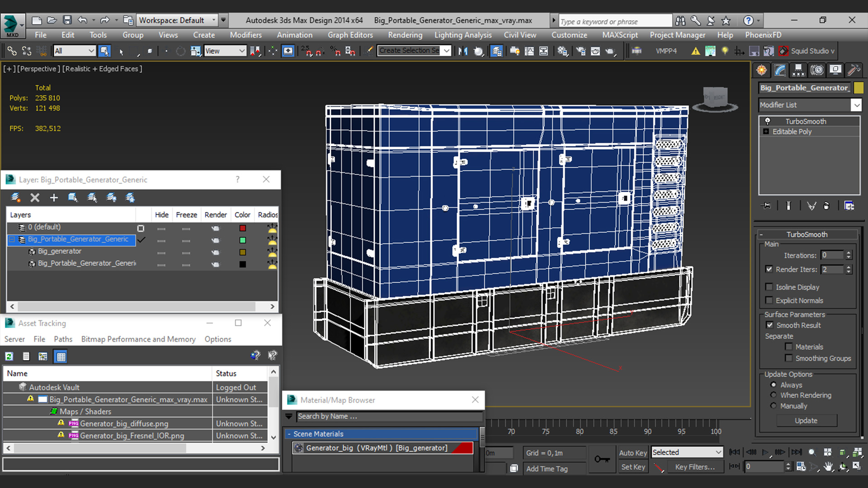The image size is (868, 488).
Task: Click the ViewCube in the viewport
Action: pyautogui.click(x=716, y=98)
